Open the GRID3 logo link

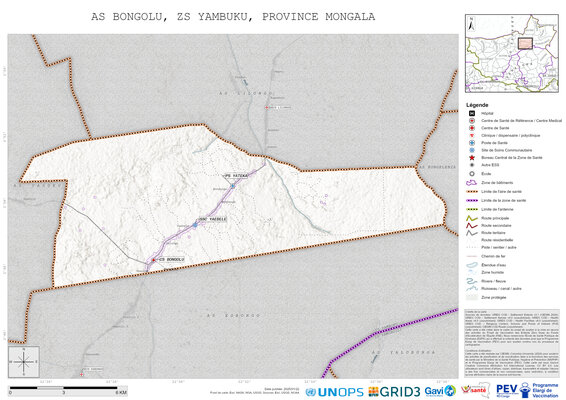[x=394, y=392]
